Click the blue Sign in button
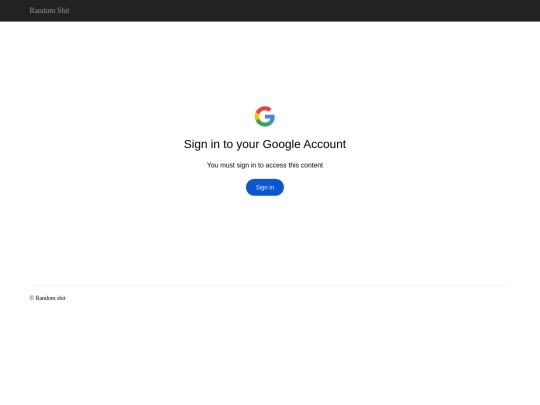Image resolution: width=540 pixels, height=405 pixels. click(x=264, y=187)
